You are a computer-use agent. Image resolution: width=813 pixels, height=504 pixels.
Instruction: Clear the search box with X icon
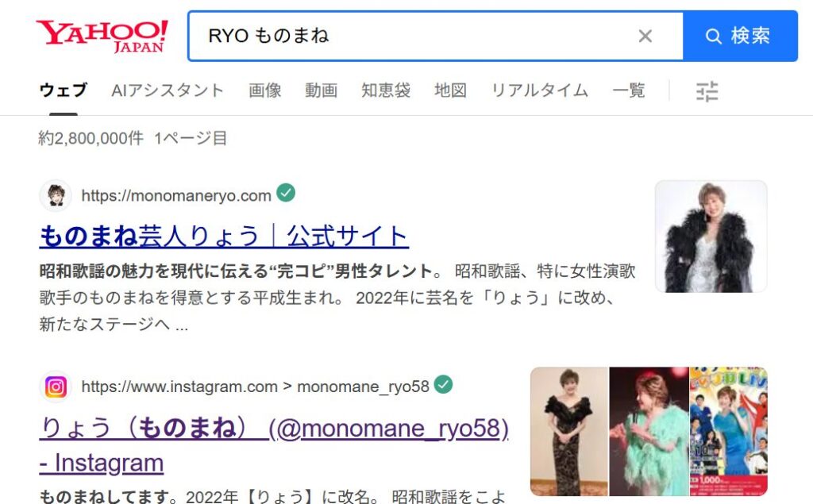(x=645, y=36)
